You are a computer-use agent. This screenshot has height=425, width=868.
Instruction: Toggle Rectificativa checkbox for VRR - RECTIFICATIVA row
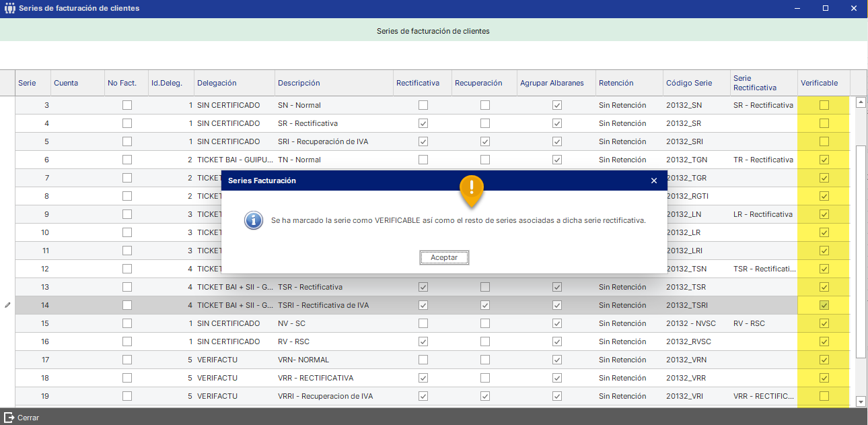coord(423,378)
